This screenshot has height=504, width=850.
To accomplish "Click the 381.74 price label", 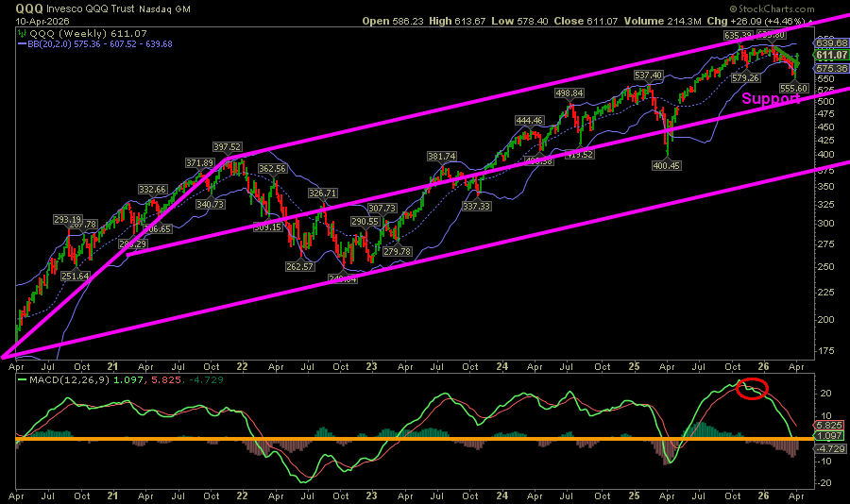I will tap(442, 157).
